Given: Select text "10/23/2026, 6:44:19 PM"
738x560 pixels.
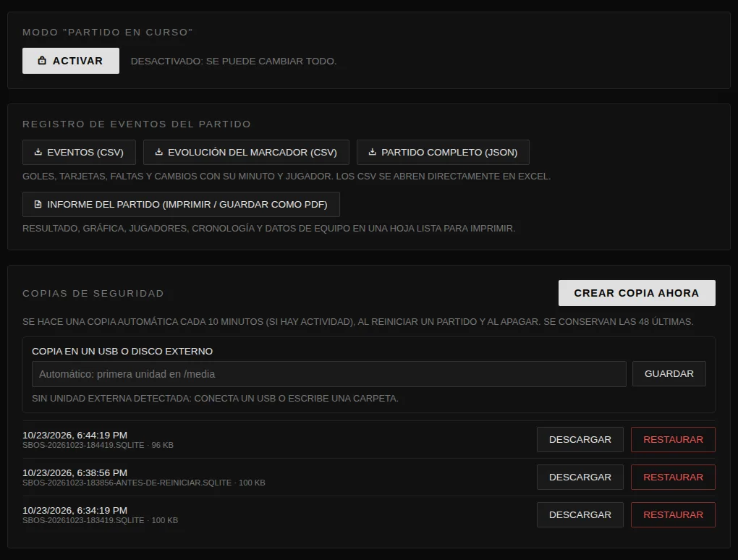Looking at the screenshot, I should click(75, 436).
